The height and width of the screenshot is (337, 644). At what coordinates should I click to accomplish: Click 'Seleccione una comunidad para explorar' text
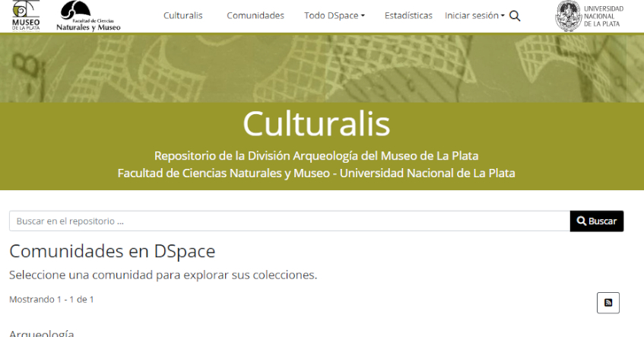click(x=163, y=275)
